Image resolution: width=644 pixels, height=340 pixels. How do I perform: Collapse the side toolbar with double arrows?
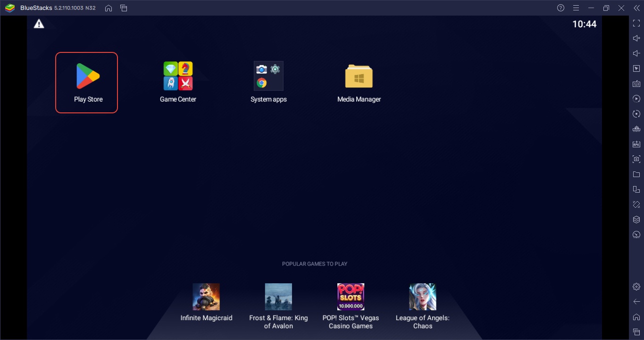[636, 8]
